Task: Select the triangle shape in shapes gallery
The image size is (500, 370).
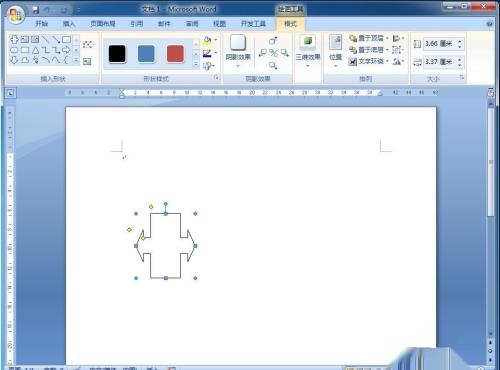Action: pyautogui.click(x=35, y=50)
